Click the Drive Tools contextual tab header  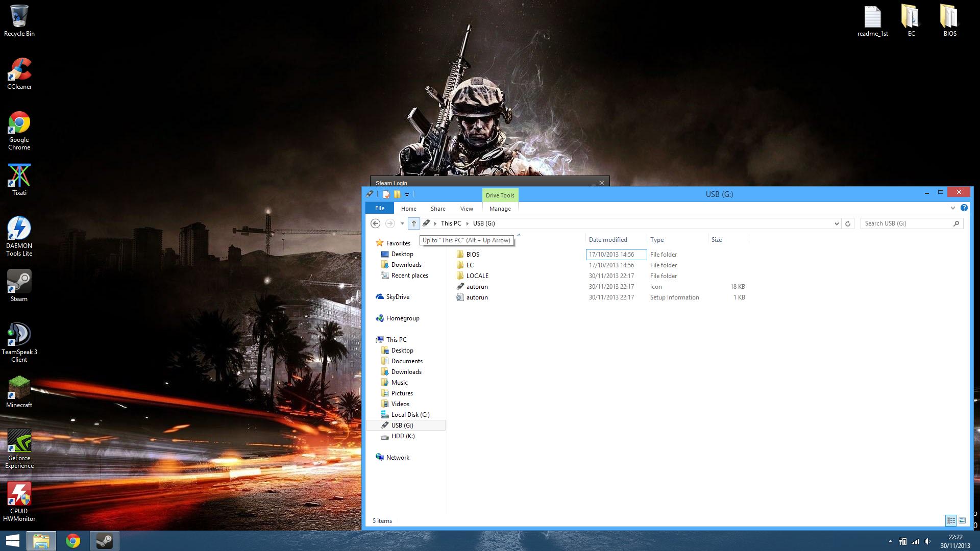[x=500, y=195]
